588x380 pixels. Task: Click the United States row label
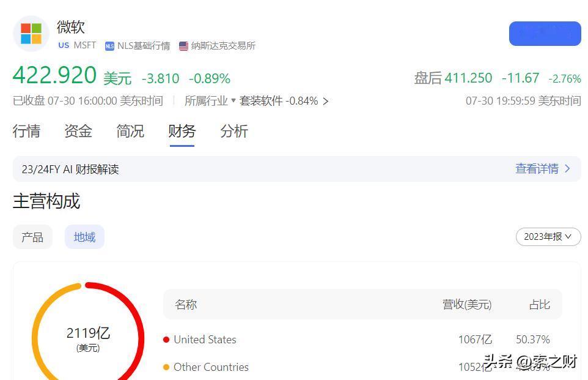pyautogui.click(x=205, y=340)
